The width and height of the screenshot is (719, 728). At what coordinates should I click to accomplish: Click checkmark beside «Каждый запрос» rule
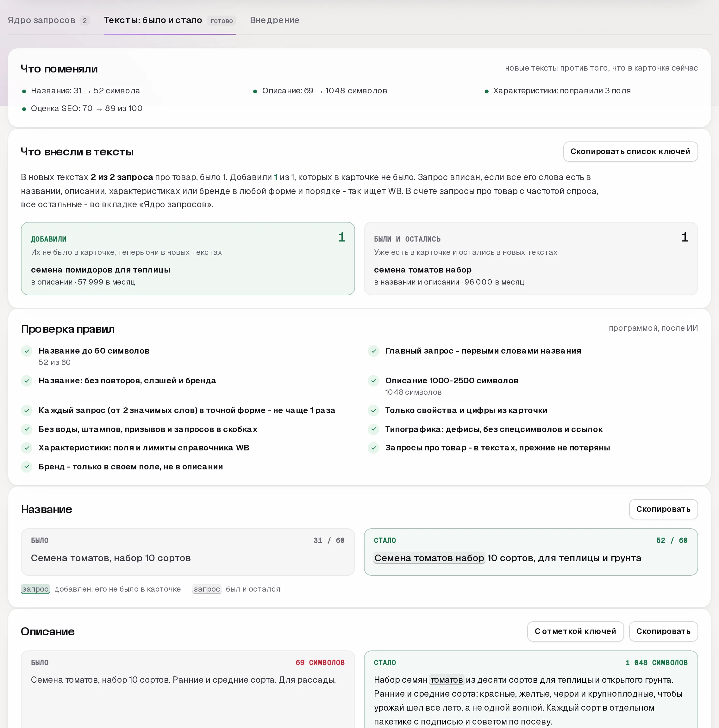click(27, 410)
